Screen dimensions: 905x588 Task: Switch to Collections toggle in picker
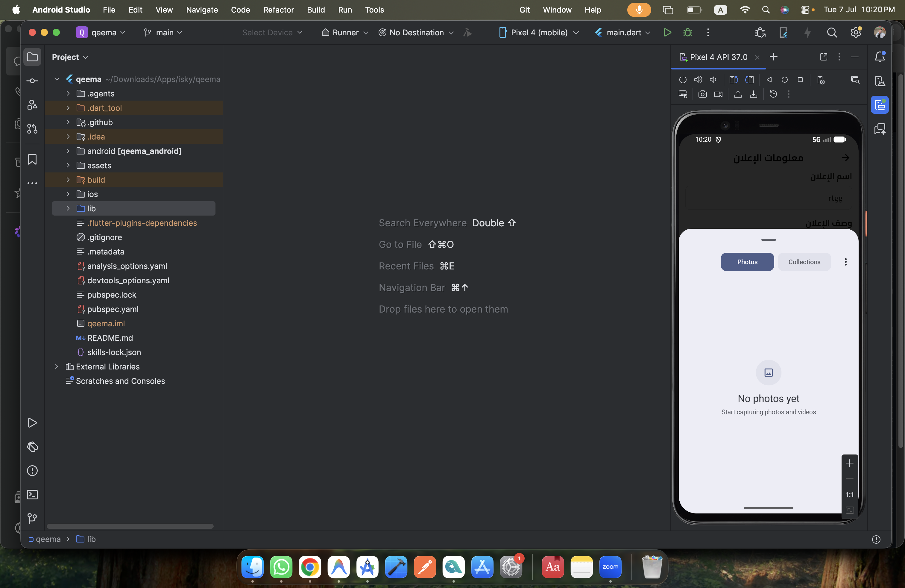click(804, 262)
